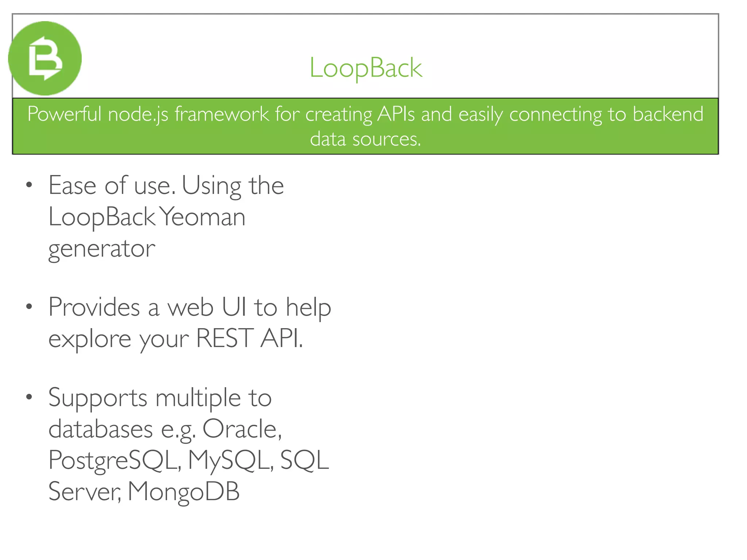Click the text 'LoopBack Yeoman'
This screenshot has width=747, height=560.
tap(147, 217)
